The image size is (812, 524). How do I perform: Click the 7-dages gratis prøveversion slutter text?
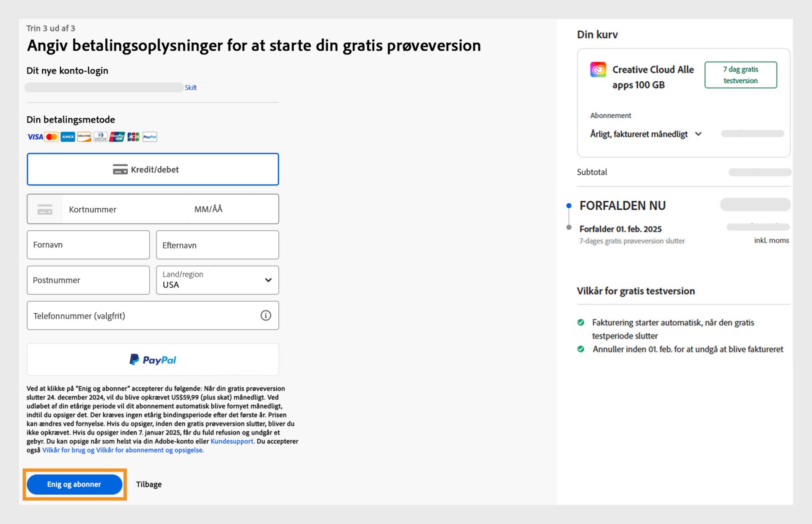(x=632, y=241)
